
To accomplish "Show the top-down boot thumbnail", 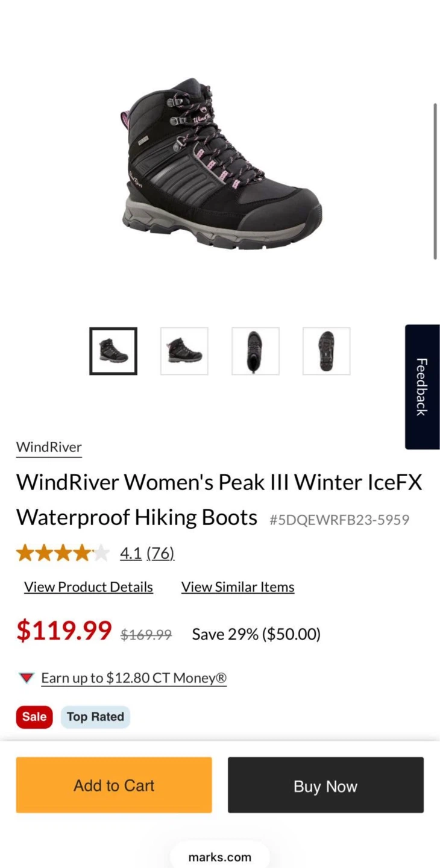I will 256,351.
